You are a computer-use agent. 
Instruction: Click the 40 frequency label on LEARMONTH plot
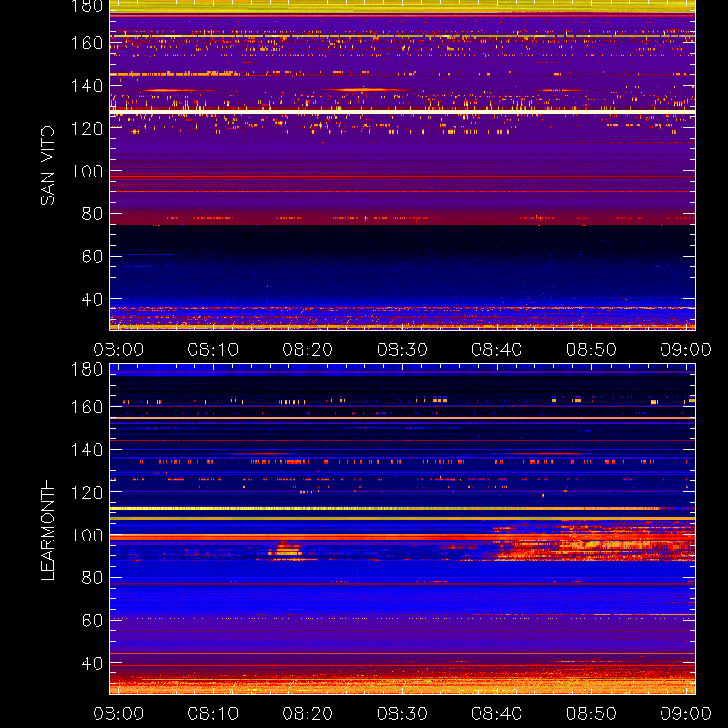[92, 663]
